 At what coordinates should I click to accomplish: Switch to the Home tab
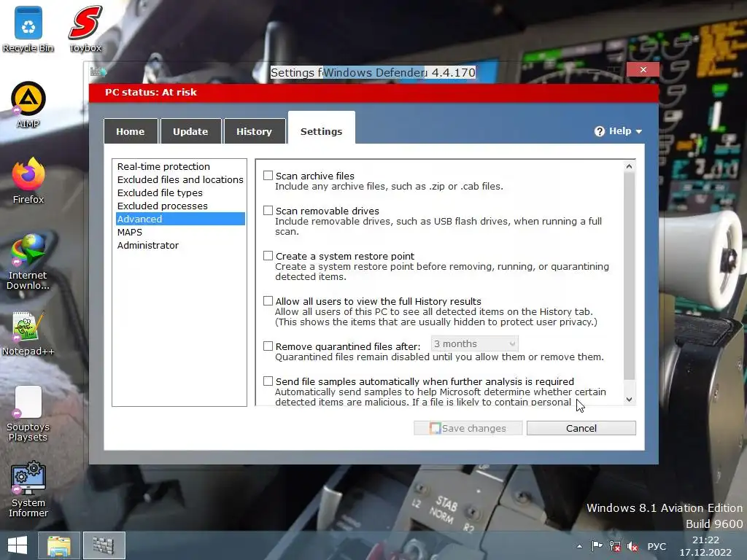pos(131,131)
